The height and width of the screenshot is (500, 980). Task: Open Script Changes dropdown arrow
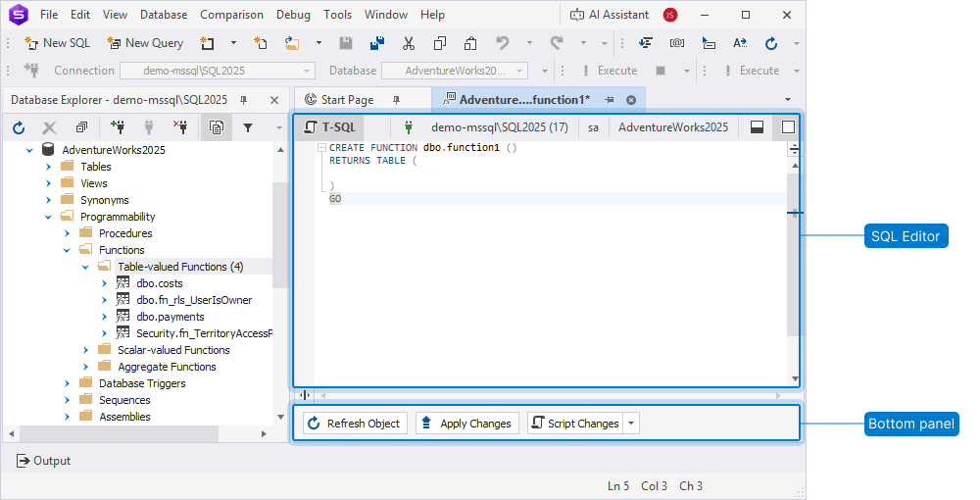(x=631, y=424)
